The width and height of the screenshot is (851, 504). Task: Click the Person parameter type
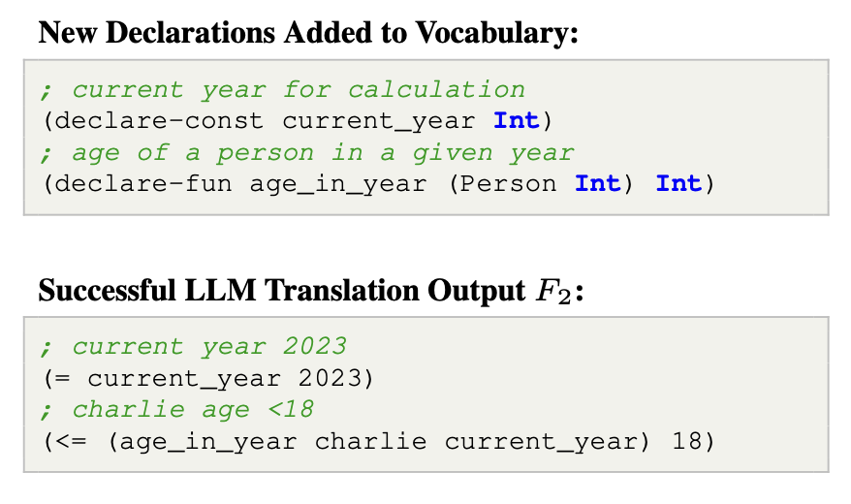tap(510, 183)
